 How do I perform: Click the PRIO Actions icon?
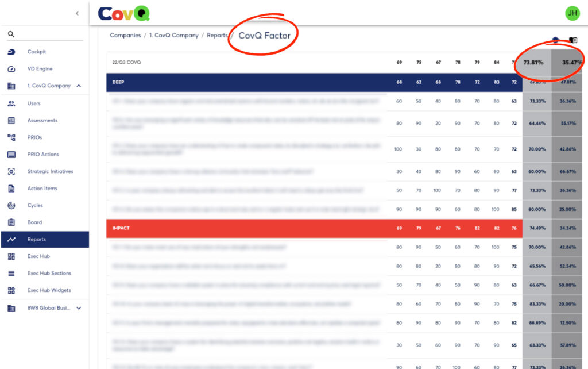coord(11,154)
